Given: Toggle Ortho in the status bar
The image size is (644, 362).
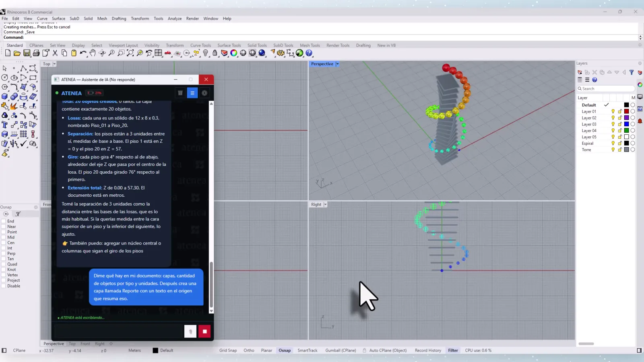Looking at the screenshot, I should [x=249, y=350].
